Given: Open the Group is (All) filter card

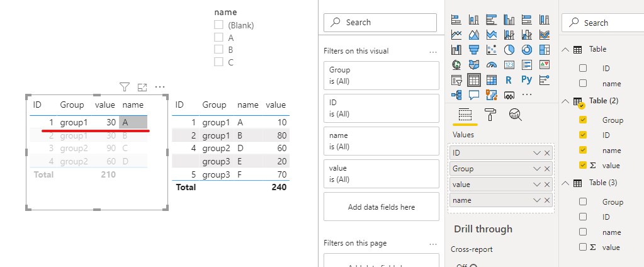Looking at the screenshot, I should (381, 76).
